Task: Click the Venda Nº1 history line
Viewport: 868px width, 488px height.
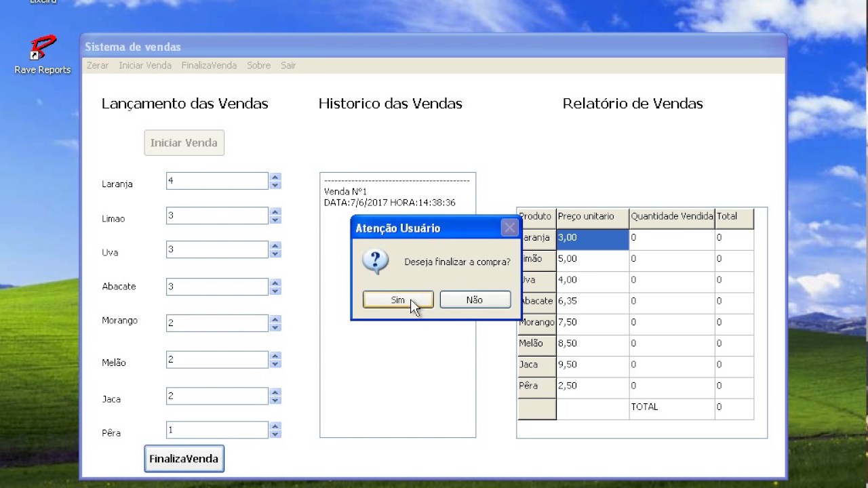Action: pyautogui.click(x=346, y=192)
